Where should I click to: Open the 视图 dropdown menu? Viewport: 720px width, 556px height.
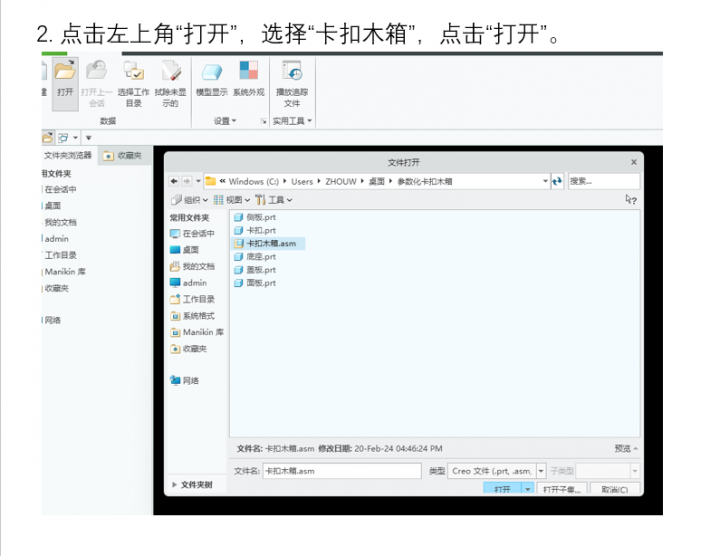[232, 200]
